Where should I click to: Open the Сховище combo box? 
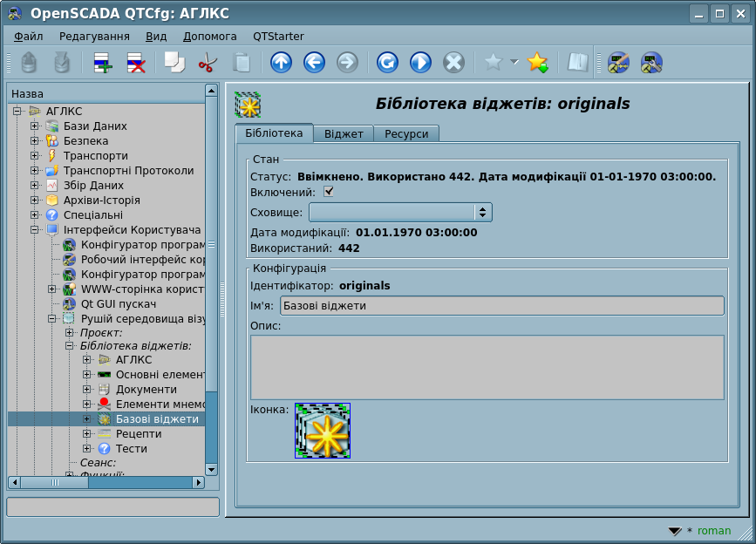tap(400, 213)
